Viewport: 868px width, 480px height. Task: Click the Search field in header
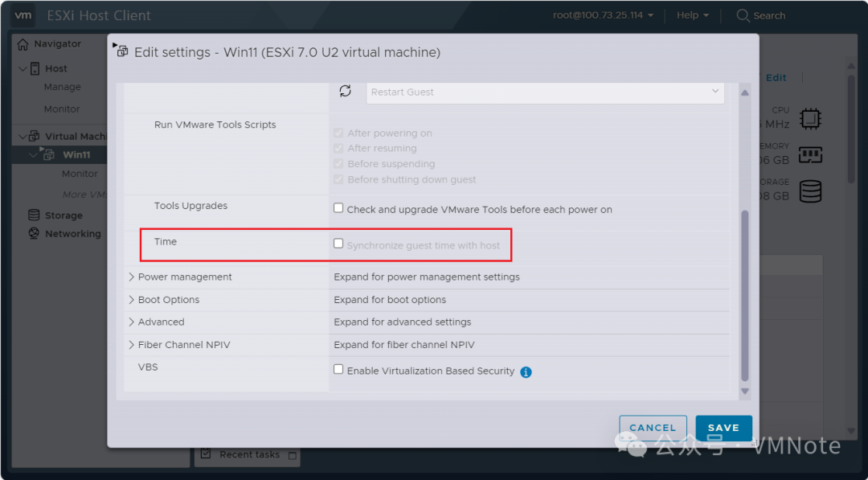(x=769, y=15)
